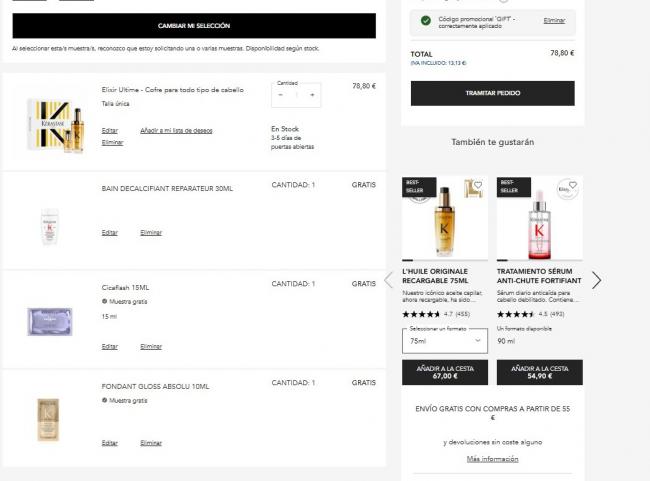
Task: Open Más información shipping link
Action: tap(492, 459)
